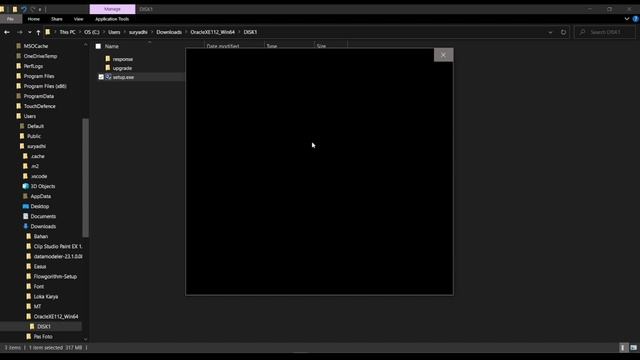Click This PC in the address breadcrumb
The height and width of the screenshot is (360, 640).
(x=67, y=32)
